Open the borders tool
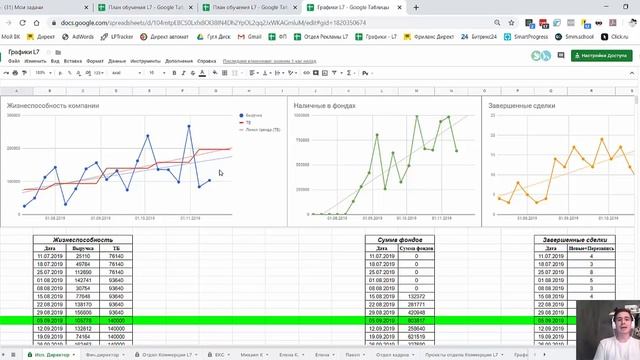This screenshot has height=360, width=640. (x=224, y=73)
